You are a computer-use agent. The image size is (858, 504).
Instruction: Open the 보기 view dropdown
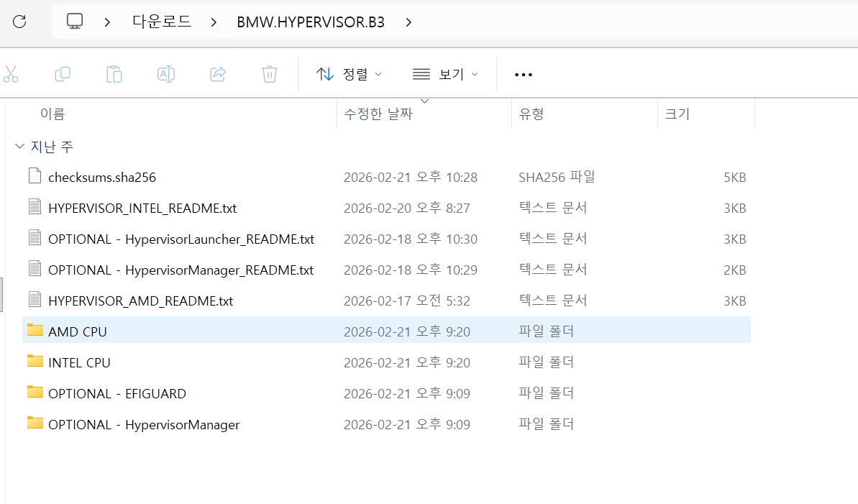445,74
